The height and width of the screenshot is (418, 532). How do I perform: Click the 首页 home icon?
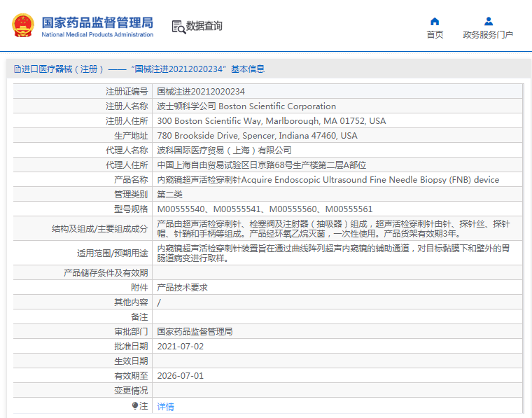435,22
